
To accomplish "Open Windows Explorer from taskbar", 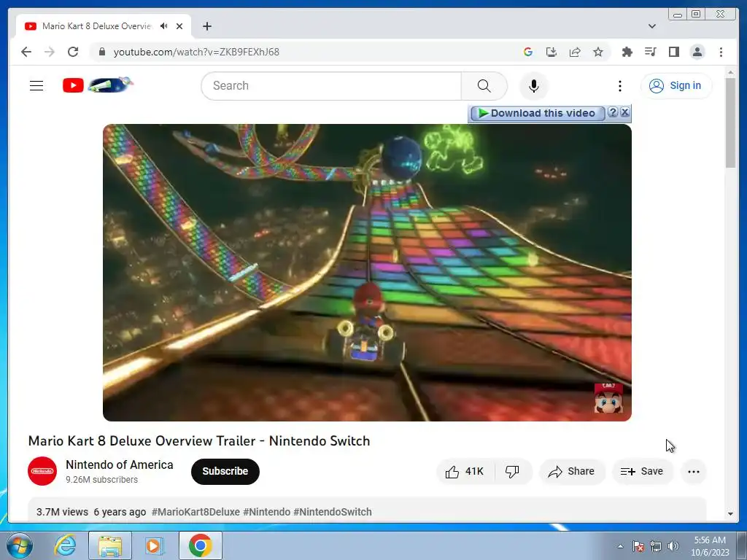I will [x=110, y=545].
